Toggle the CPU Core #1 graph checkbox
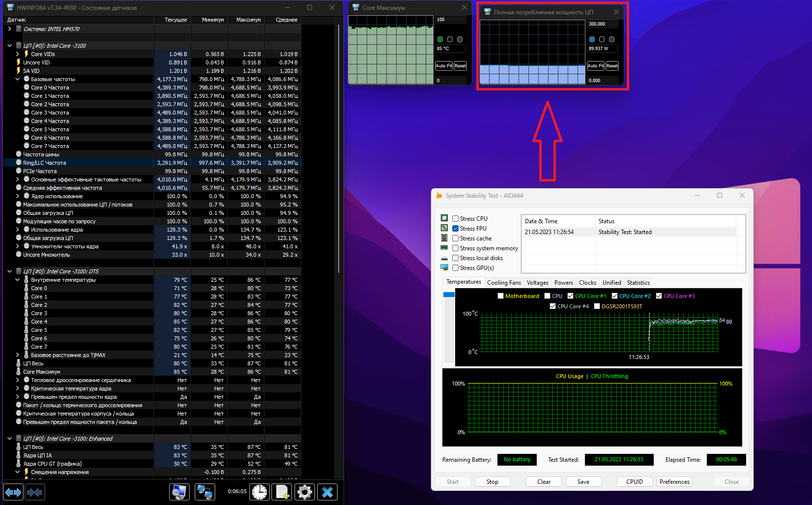Image resolution: width=812 pixels, height=505 pixels. pyautogui.click(x=570, y=296)
